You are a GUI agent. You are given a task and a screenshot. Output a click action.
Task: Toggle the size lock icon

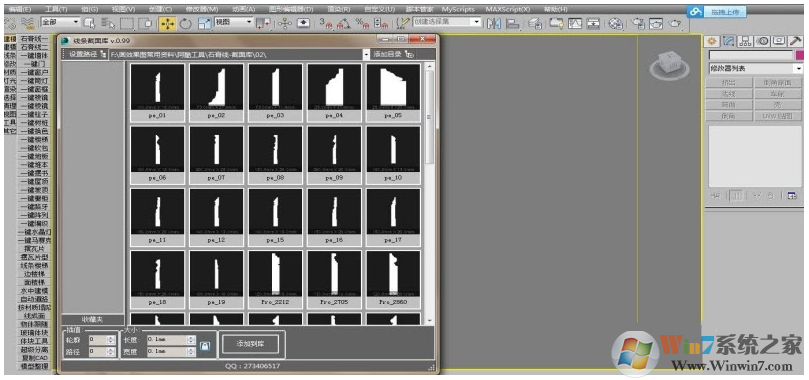[205, 345]
